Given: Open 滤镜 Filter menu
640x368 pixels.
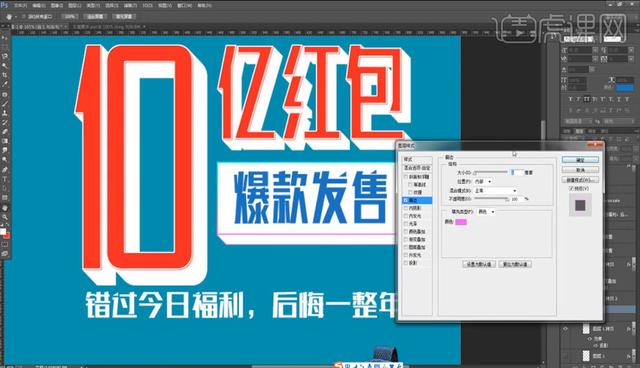Looking at the screenshot, I should [x=130, y=6].
